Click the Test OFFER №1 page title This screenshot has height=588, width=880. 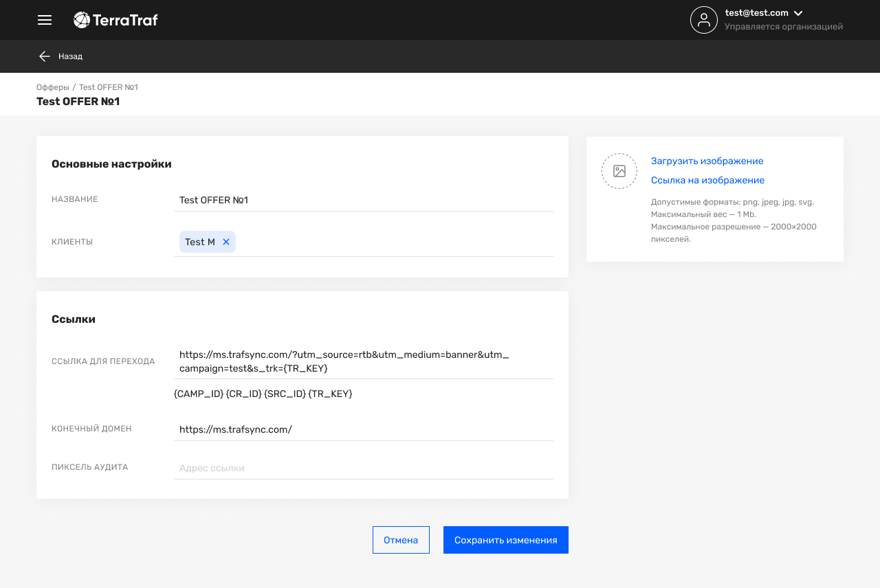point(78,102)
